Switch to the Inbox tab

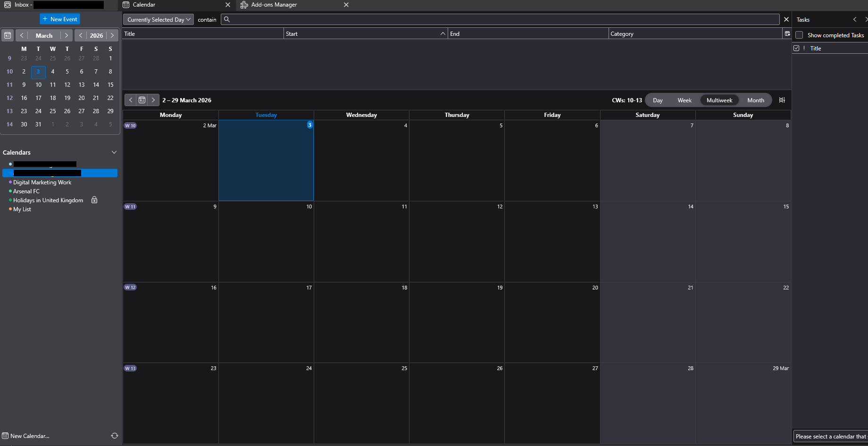pyautogui.click(x=22, y=5)
